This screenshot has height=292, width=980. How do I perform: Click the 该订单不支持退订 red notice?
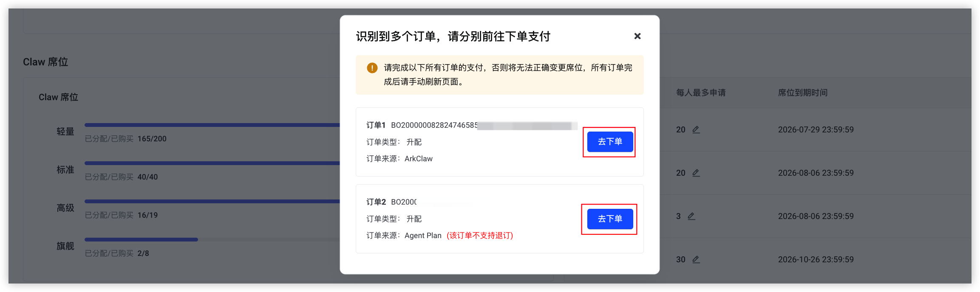[480, 236]
